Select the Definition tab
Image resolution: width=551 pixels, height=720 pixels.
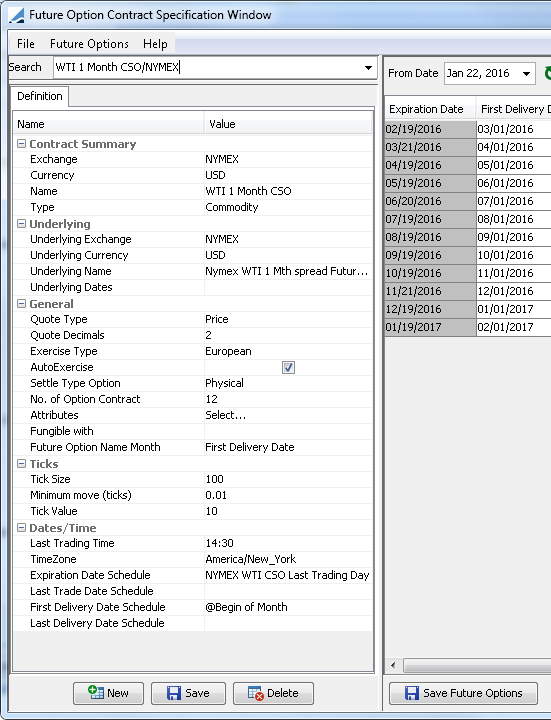[39, 96]
